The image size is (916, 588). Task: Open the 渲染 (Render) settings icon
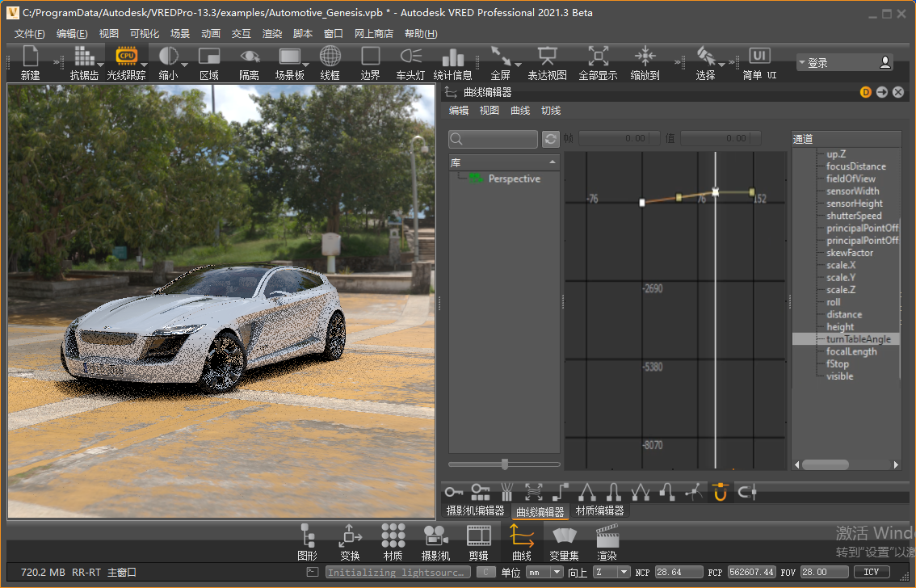[x=607, y=542]
